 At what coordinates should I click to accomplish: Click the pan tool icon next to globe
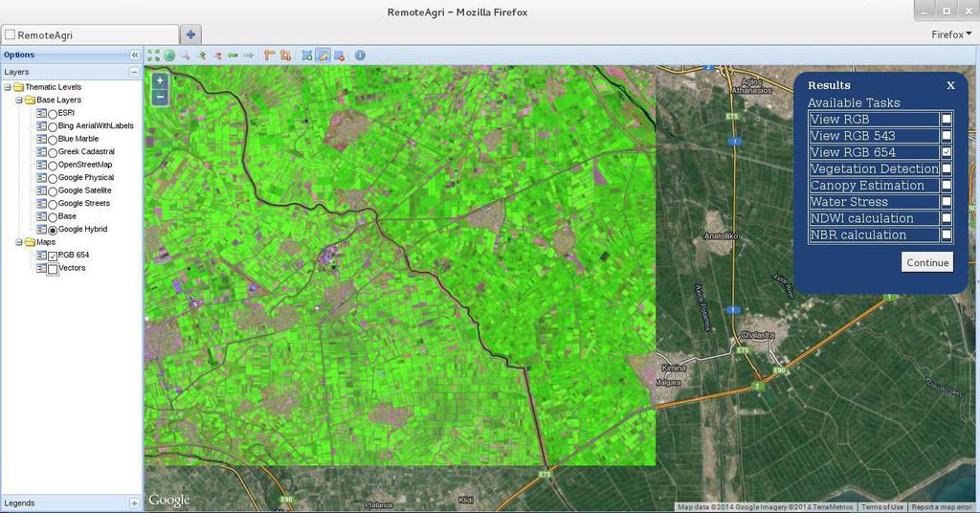(x=185, y=56)
